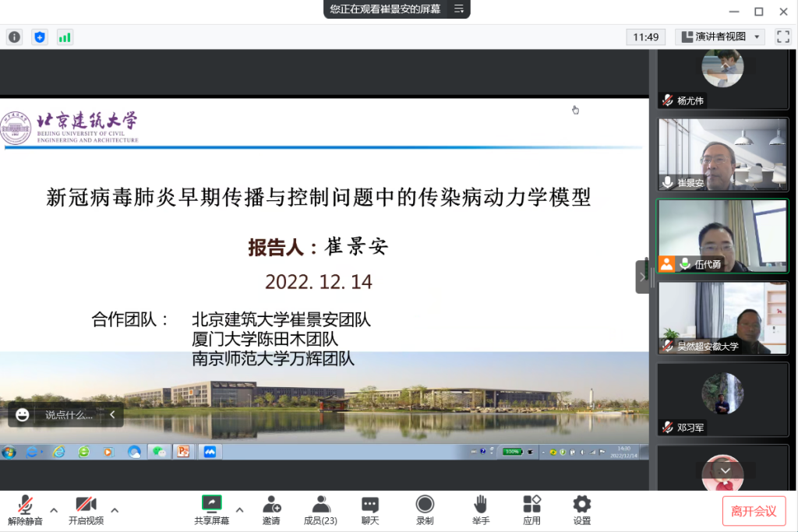Expand audio options arrow beside mute

click(54, 510)
